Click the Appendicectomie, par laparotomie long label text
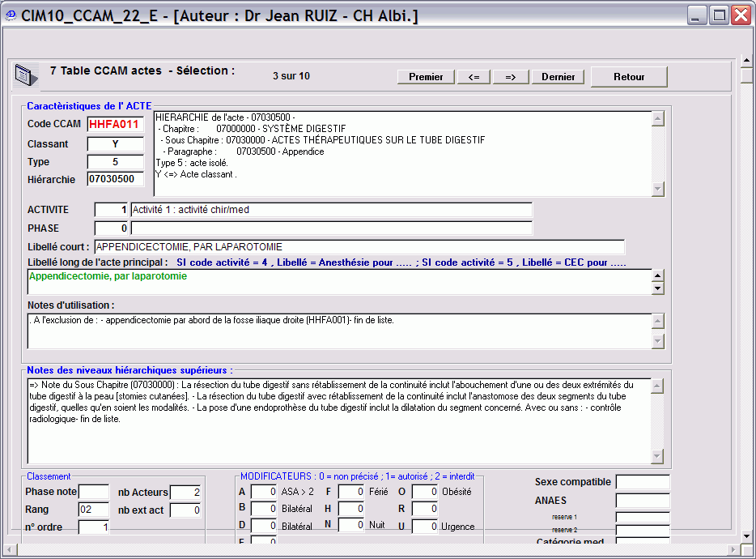Viewport: 756px width, 559px height. [108, 276]
